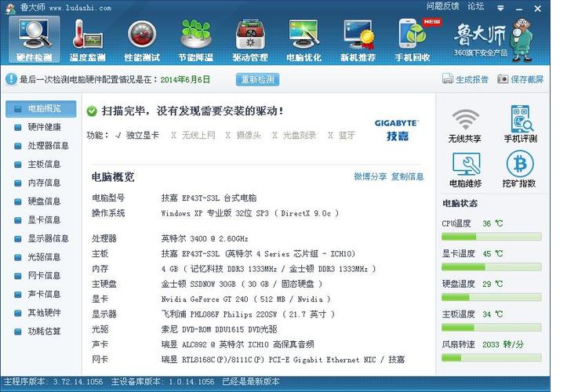
Task: Open the 驱动管理 driver management tool
Action: pyautogui.click(x=250, y=41)
